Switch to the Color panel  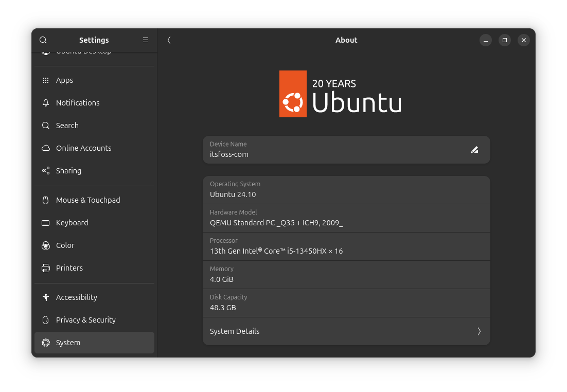65,245
